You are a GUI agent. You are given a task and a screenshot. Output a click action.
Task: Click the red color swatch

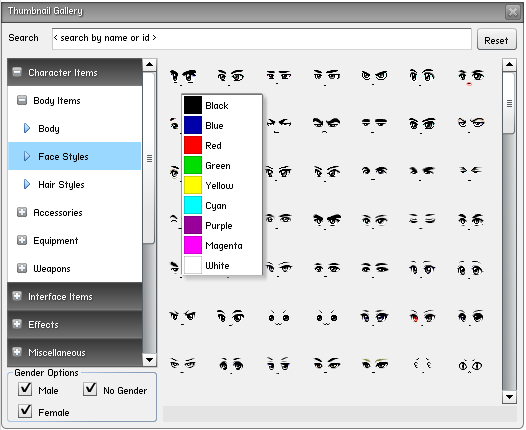click(x=193, y=145)
